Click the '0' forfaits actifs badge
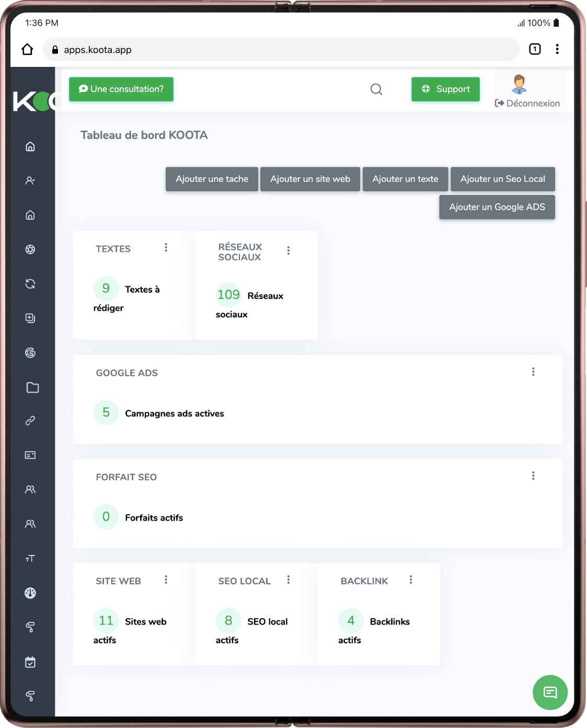The image size is (587, 728). [106, 517]
